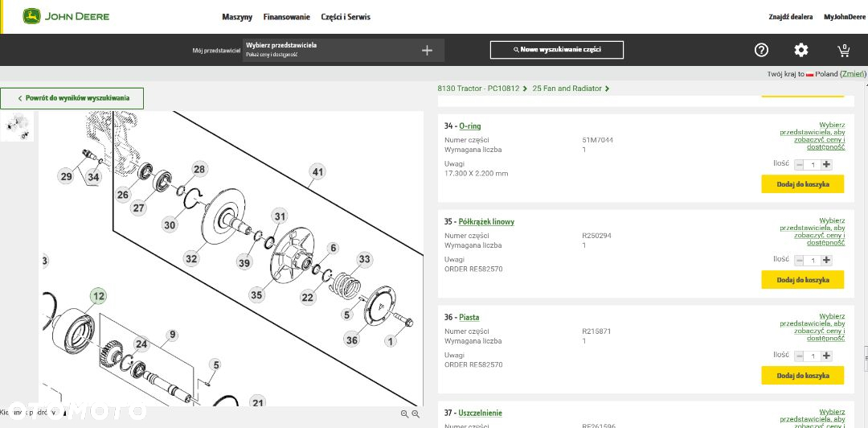Image resolution: width=868 pixels, height=428 pixels.
Task: Select part callout 34 in diagram
Action: click(93, 178)
